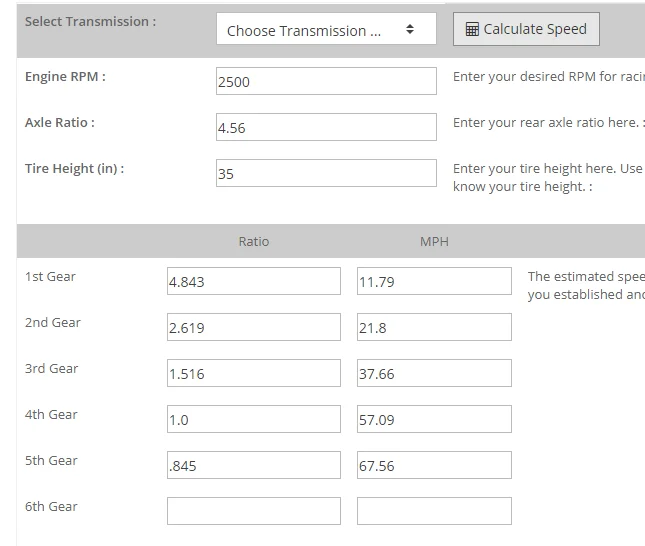Click the 2nd Gear MPH result box
The height and width of the screenshot is (546, 645).
[x=434, y=327]
